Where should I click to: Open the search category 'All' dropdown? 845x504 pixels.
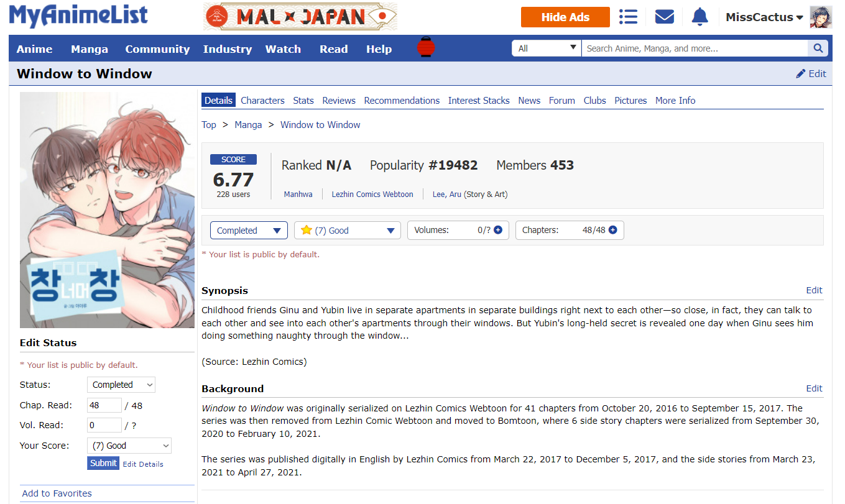(547, 48)
